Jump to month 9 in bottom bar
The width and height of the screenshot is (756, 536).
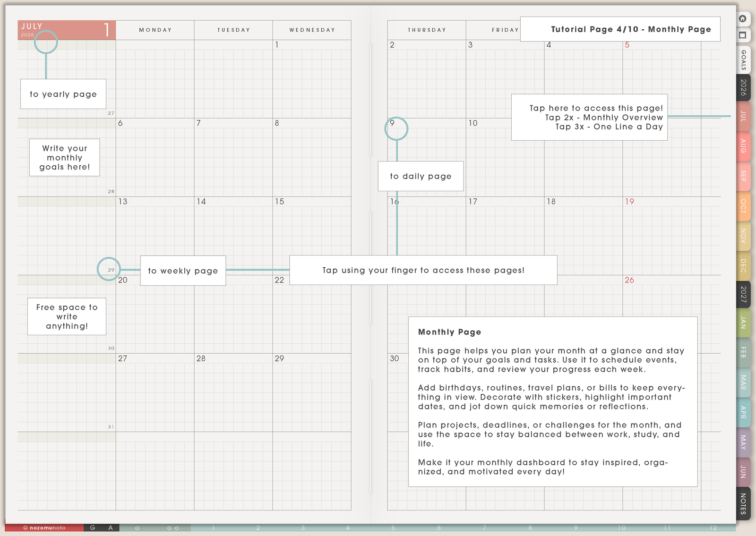pos(576,528)
